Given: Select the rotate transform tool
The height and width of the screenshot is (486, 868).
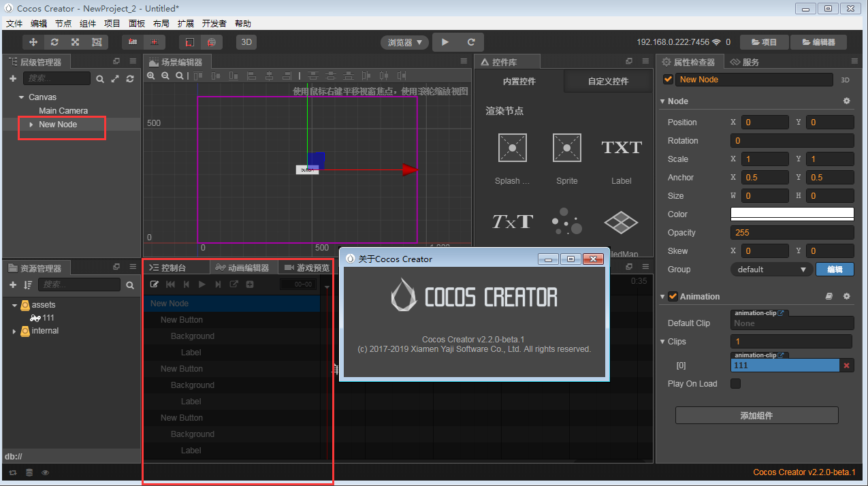Looking at the screenshot, I should pos(54,42).
